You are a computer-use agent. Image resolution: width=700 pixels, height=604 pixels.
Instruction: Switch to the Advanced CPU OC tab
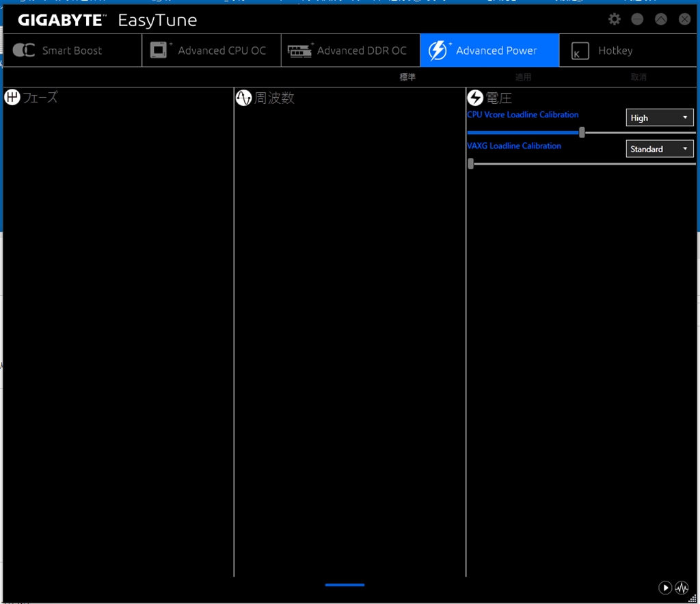(212, 51)
